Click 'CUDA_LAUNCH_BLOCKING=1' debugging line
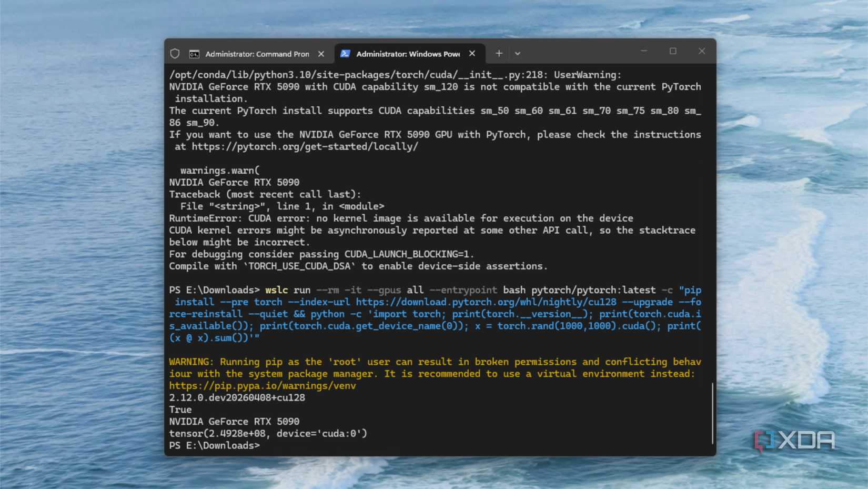This screenshot has width=868, height=489. (x=321, y=254)
